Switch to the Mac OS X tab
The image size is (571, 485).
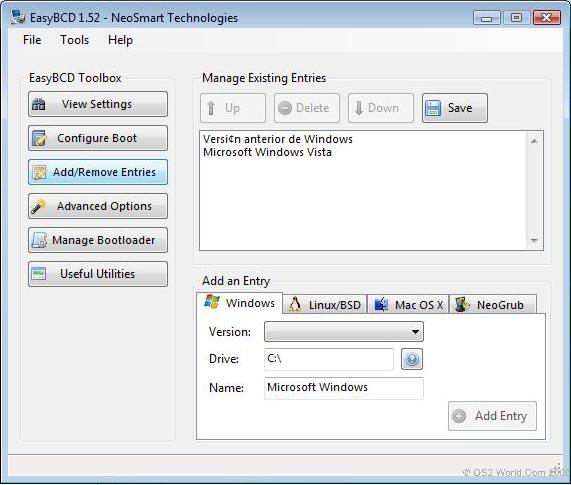pos(409,304)
